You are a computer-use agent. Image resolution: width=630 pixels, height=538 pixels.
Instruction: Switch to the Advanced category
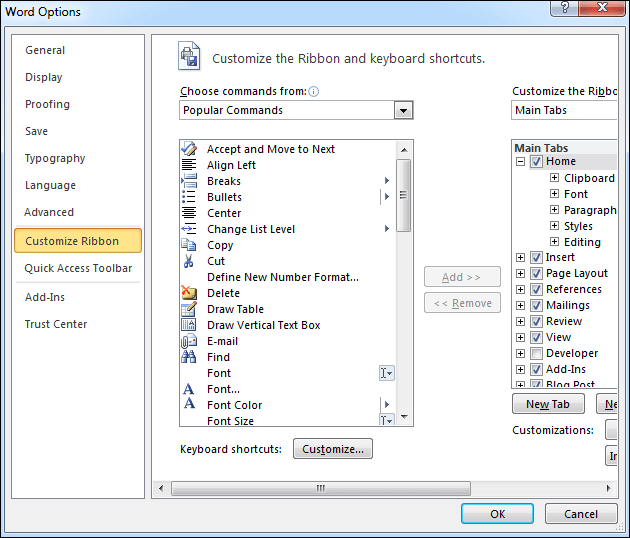pyautogui.click(x=49, y=212)
